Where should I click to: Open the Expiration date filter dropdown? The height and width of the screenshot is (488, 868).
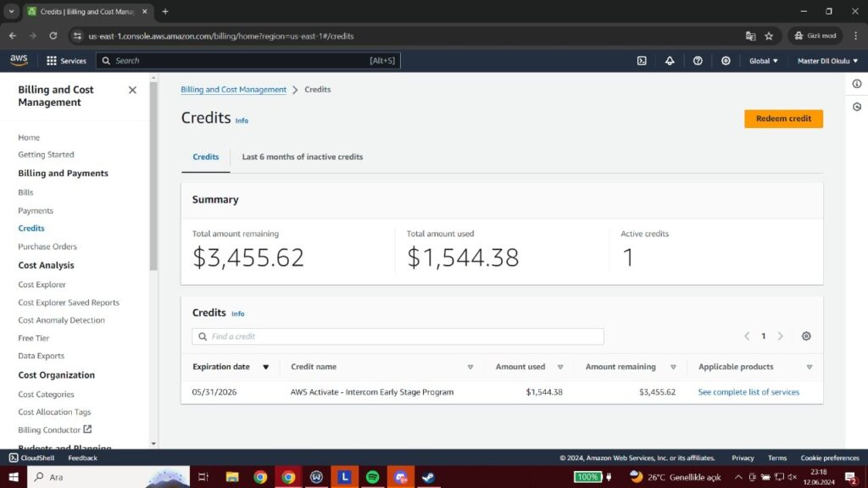pos(265,366)
